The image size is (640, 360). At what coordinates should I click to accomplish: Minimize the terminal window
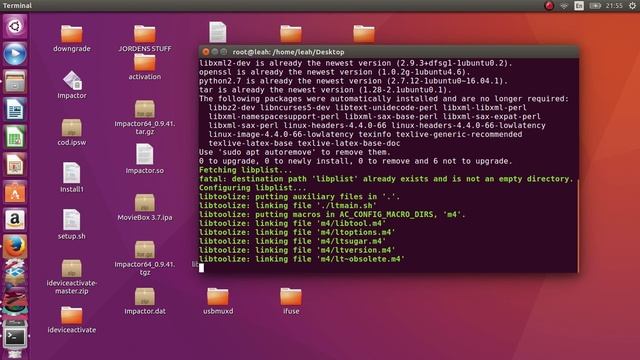215,52
